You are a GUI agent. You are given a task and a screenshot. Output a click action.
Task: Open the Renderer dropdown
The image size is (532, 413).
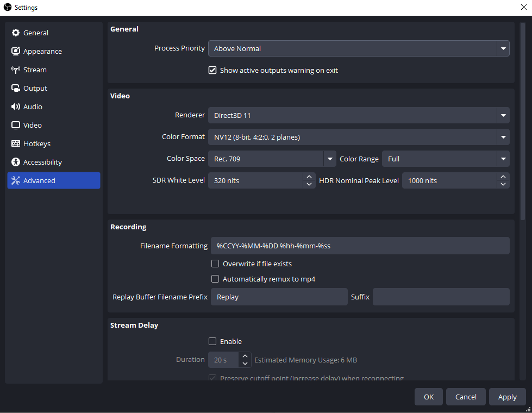503,115
